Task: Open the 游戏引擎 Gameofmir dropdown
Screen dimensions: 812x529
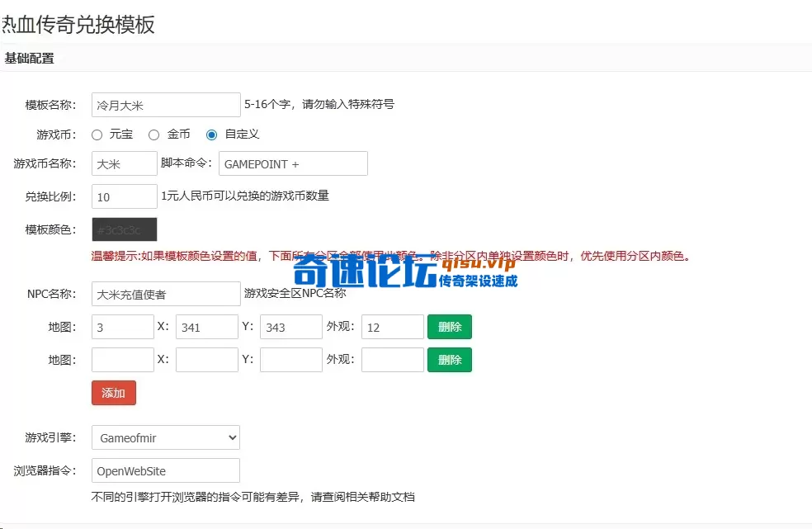Action: pos(166,438)
